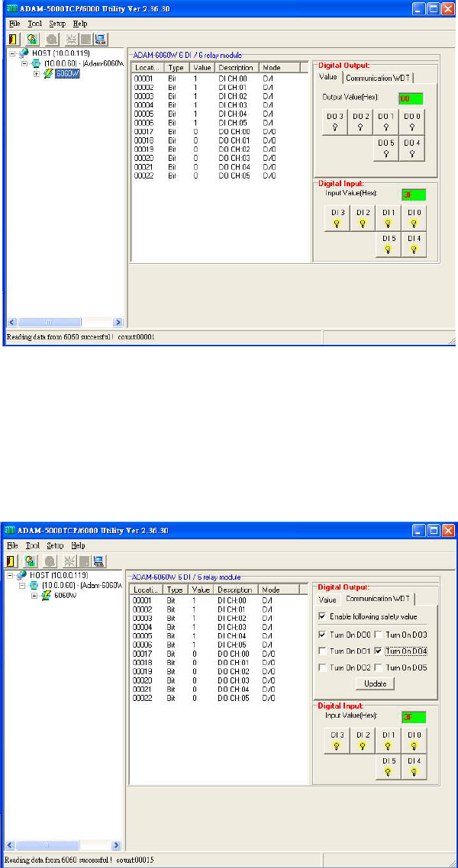
Task: Click the computer monitor toolbar icon in lower window
Action: pos(99,560)
